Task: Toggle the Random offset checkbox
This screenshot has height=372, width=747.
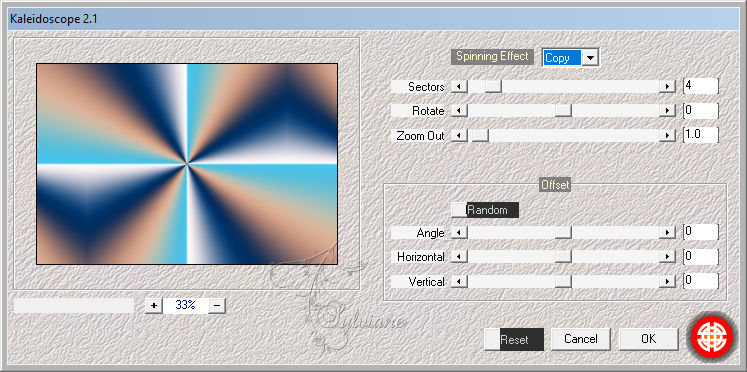Action: [459, 210]
